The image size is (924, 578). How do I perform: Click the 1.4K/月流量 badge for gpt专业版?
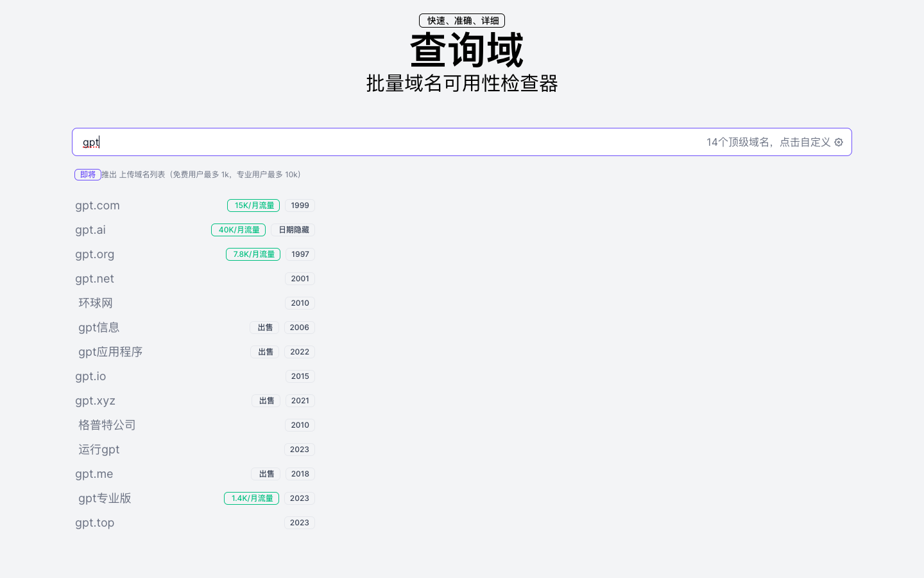[x=251, y=498]
